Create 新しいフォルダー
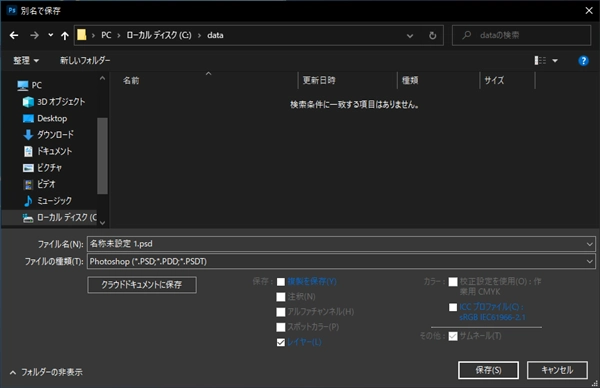Viewport: 600px width, 388px height. [85, 60]
